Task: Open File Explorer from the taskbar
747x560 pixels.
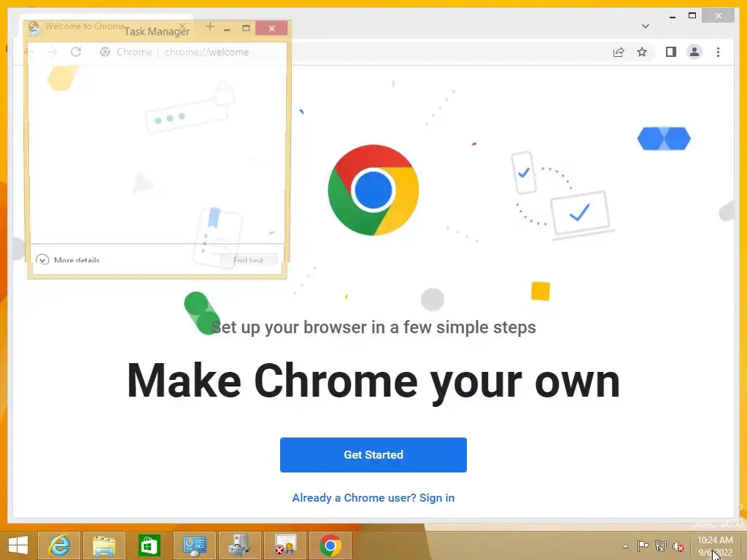Action: coord(104,545)
